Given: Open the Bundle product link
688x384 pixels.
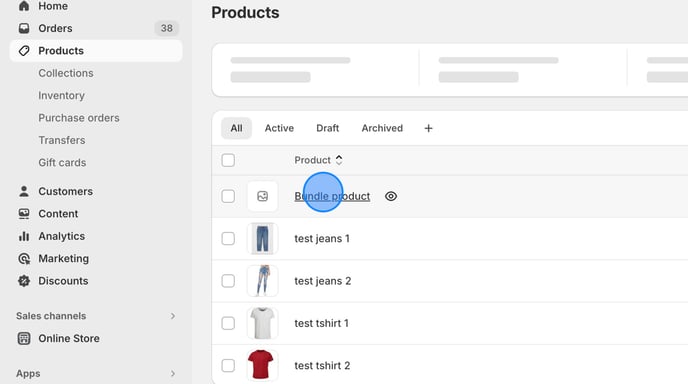Looking at the screenshot, I should click(332, 196).
